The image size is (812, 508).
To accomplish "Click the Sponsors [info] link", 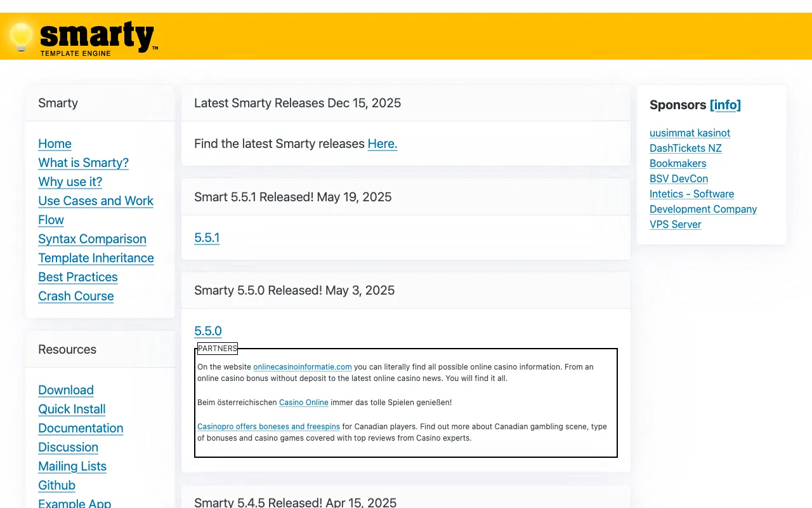I will tap(725, 105).
